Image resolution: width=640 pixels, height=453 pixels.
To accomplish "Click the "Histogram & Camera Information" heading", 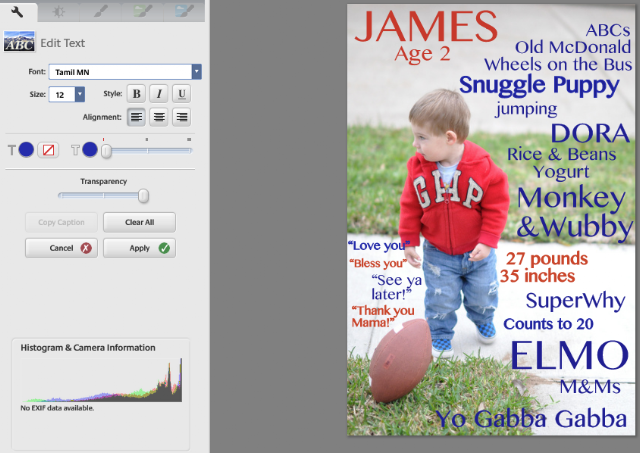I will pyautogui.click(x=88, y=348).
